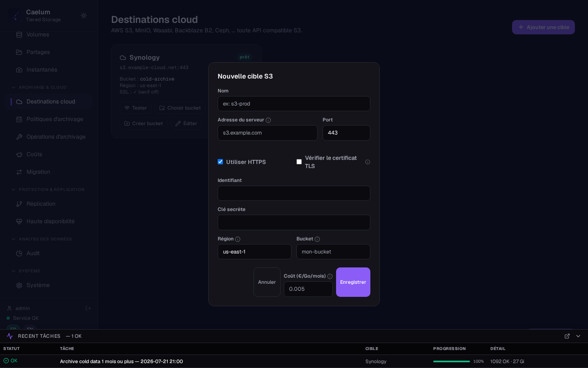This screenshot has width=588, height=368.
Task: Click the Archive cold data task row
Action: click(x=294, y=361)
